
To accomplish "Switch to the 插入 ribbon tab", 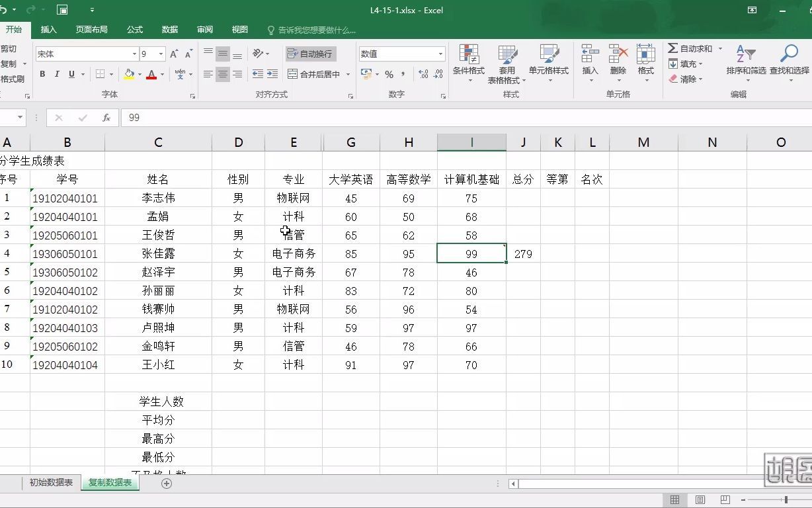I will 49,30.
